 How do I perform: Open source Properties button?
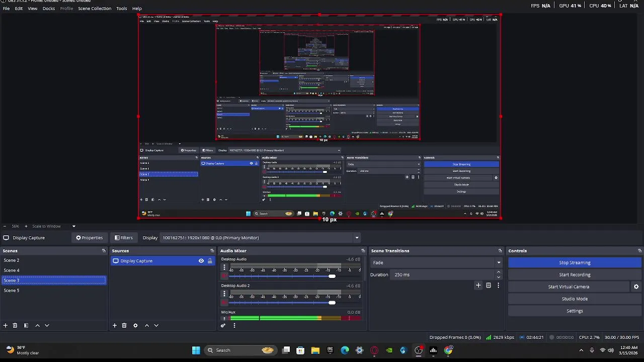pos(89,238)
